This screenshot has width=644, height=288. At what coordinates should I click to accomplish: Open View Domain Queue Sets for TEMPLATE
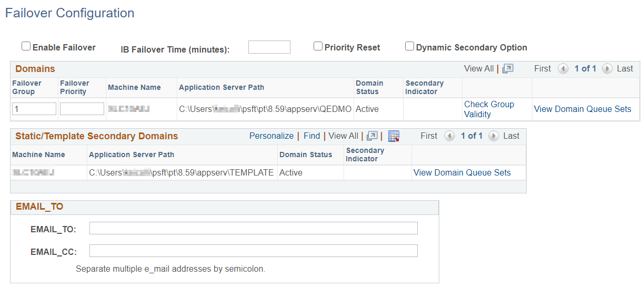click(x=462, y=172)
